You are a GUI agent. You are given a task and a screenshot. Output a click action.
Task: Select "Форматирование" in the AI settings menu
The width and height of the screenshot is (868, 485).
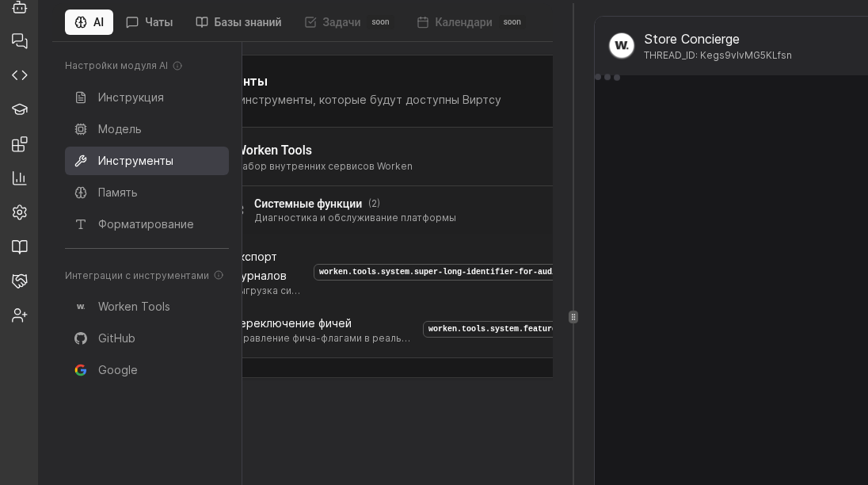pos(146,224)
